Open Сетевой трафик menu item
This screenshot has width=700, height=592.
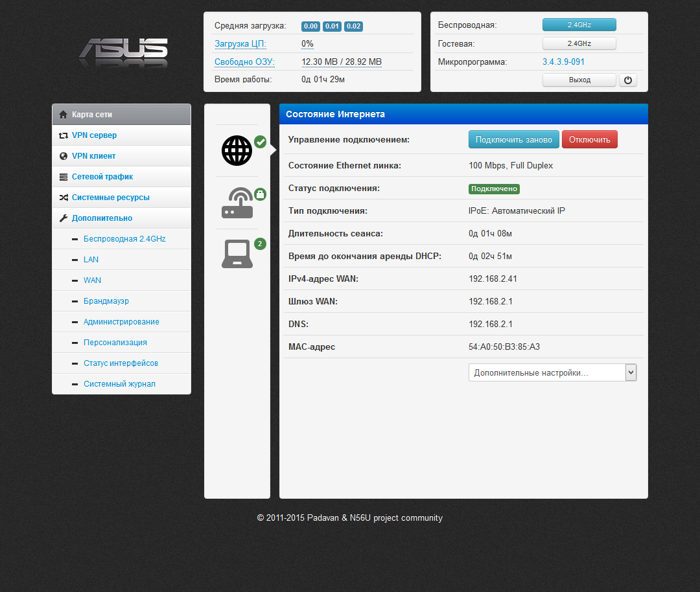pyautogui.click(x=121, y=177)
